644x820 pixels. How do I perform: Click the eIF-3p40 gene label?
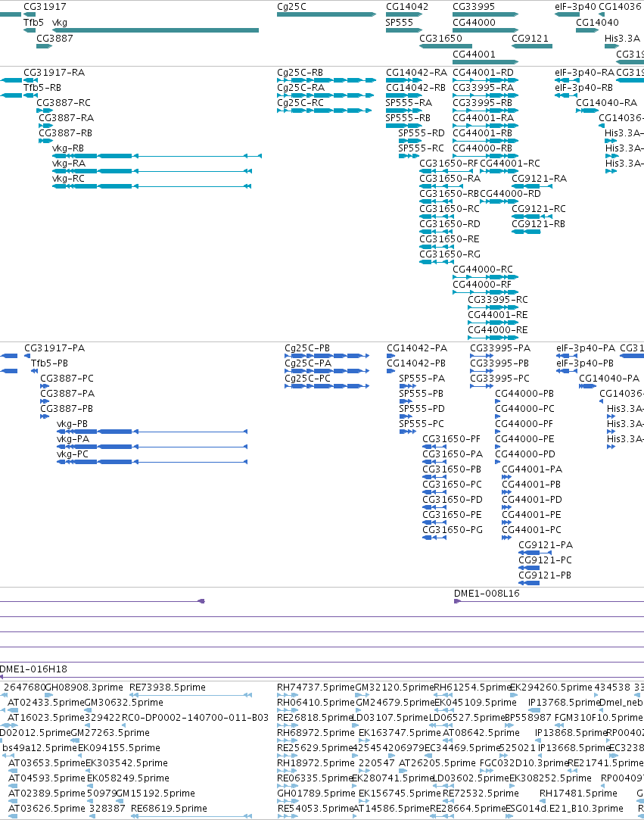coord(576,7)
